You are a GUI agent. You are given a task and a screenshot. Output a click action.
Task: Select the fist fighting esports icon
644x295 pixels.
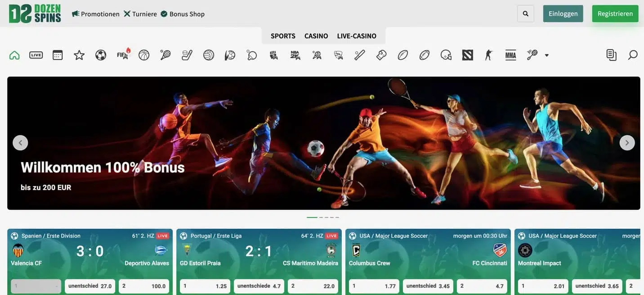pyautogui.click(x=273, y=55)
